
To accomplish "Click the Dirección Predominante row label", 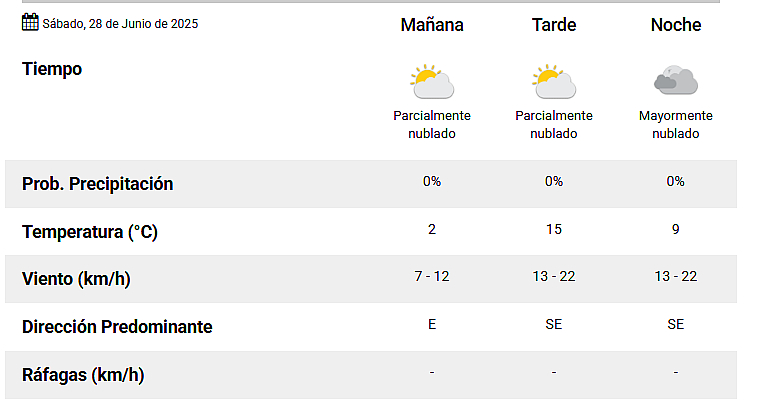I will (x=117, y=327).
